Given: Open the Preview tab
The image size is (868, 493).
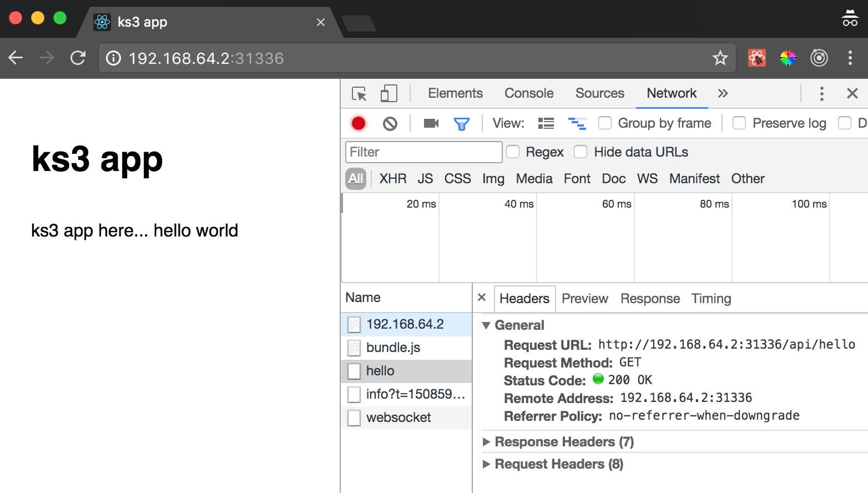Looking at the screenshot, I should [x=585, y=299].
